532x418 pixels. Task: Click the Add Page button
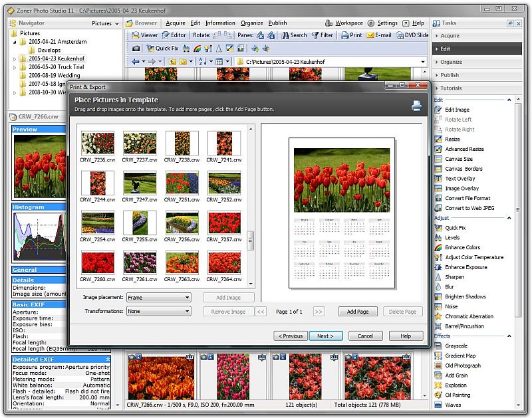358,312
